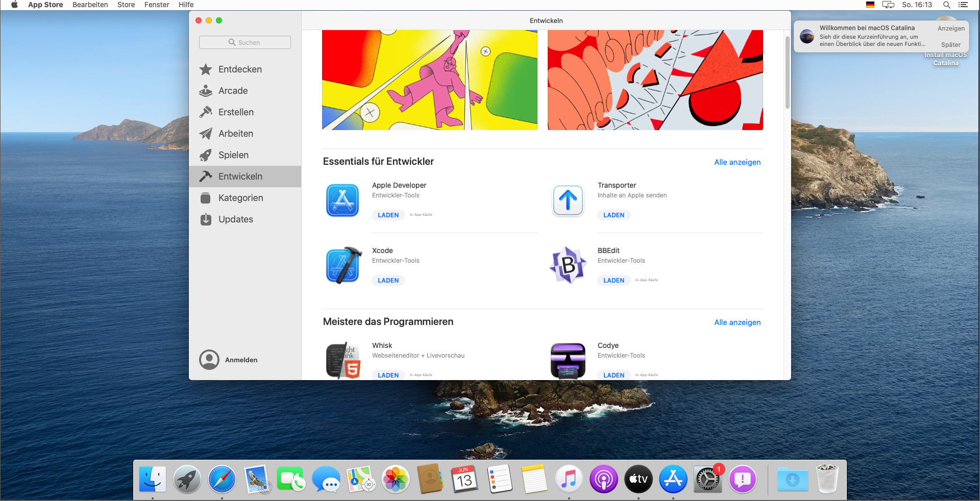Open the Transporter app icon

(x=568, y=200)
